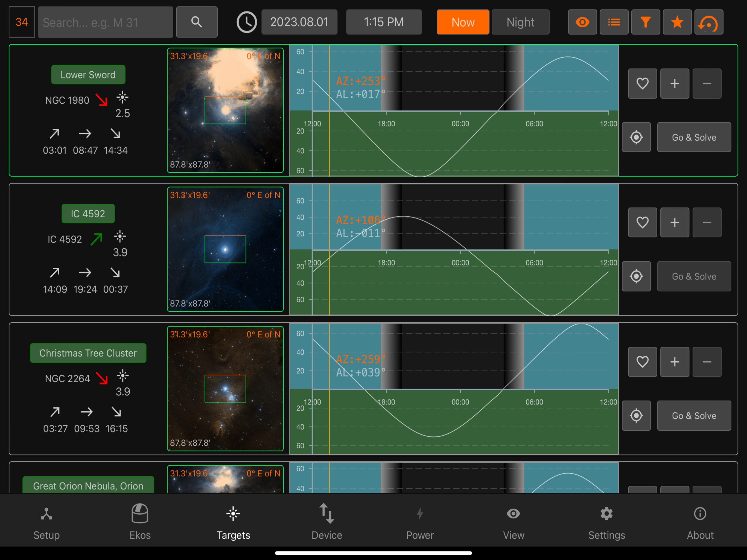
Task: Open the Settings tab
Action: click(606, 521)
